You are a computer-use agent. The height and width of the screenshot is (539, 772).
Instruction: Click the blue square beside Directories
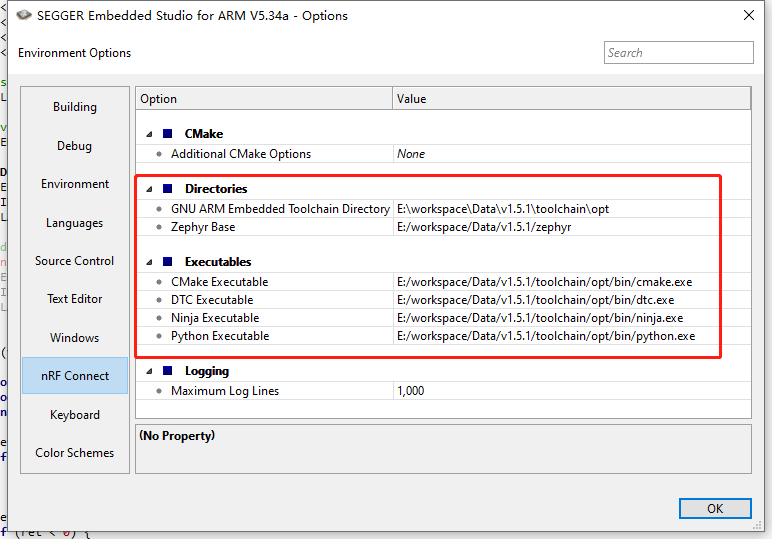click(x=167, y=189)
